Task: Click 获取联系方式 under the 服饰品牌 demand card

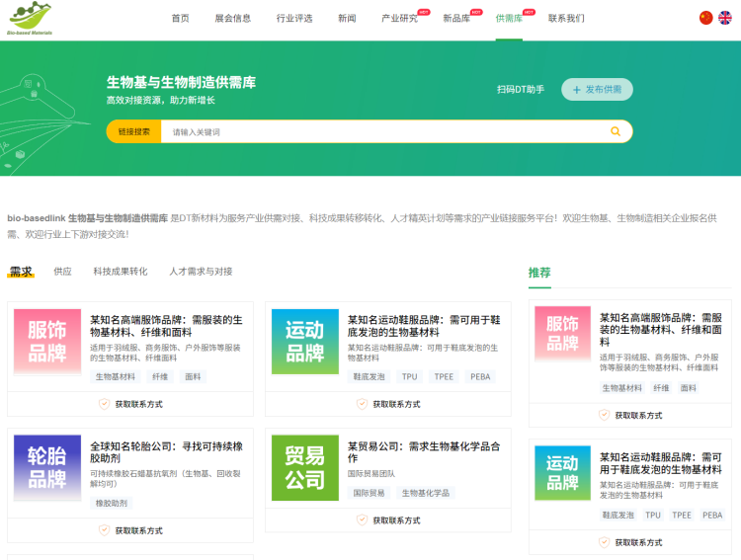Action: [138, 404]
